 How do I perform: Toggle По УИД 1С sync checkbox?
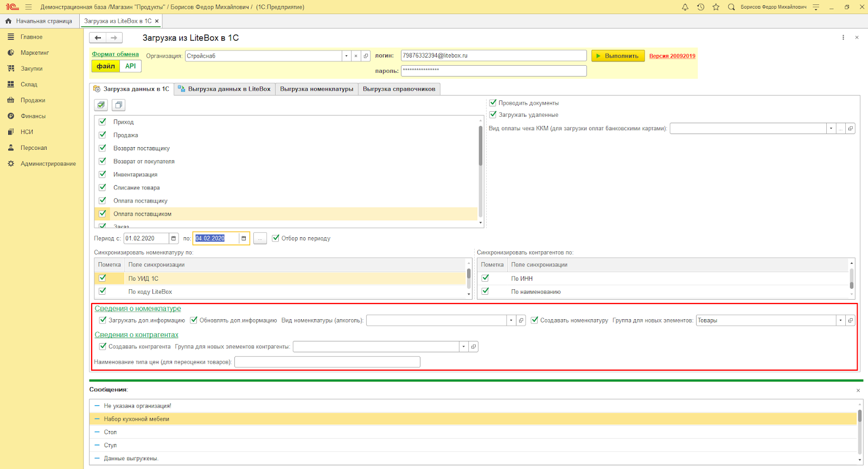coord(103,278)
